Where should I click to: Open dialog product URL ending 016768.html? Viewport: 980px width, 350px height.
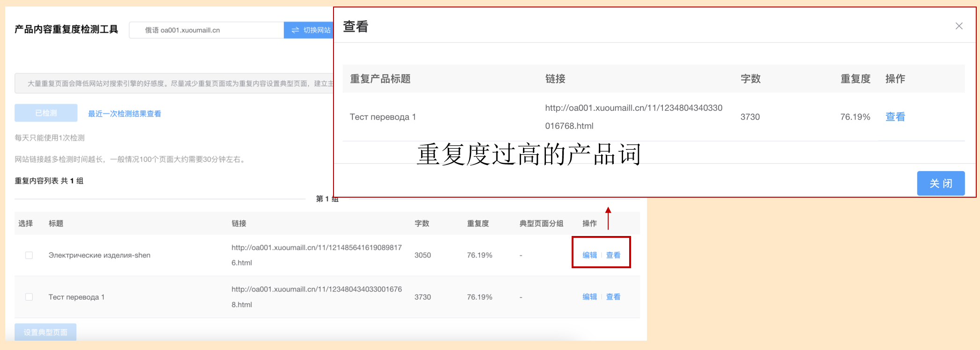click(634, 117)
